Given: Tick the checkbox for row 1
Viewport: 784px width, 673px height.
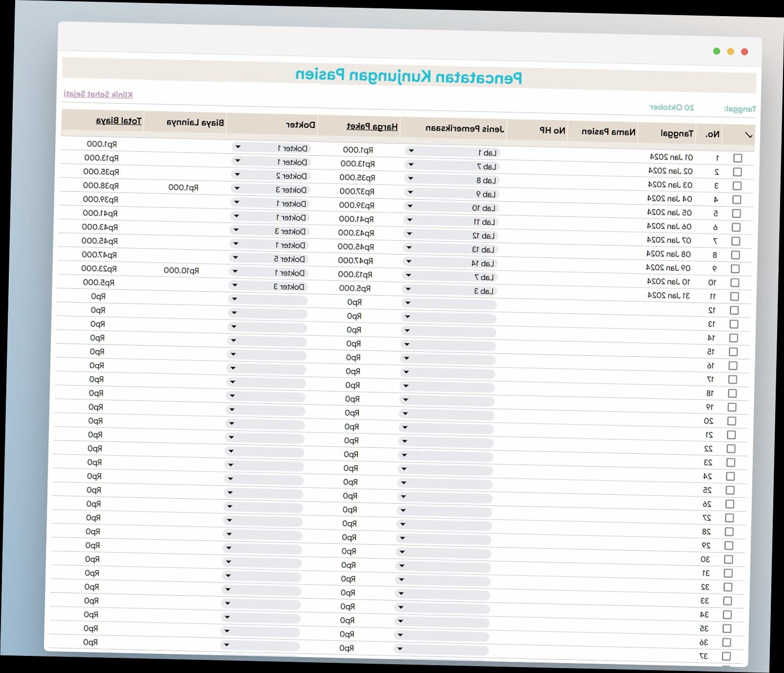Looking at the screenshot, I should pyautogui.click(x=737, y=158).
